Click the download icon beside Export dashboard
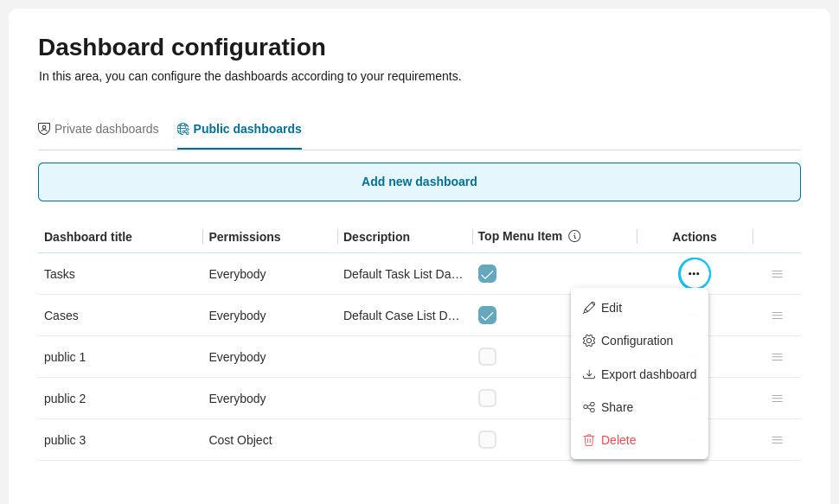The image size is (839, 504). point(589,373)
